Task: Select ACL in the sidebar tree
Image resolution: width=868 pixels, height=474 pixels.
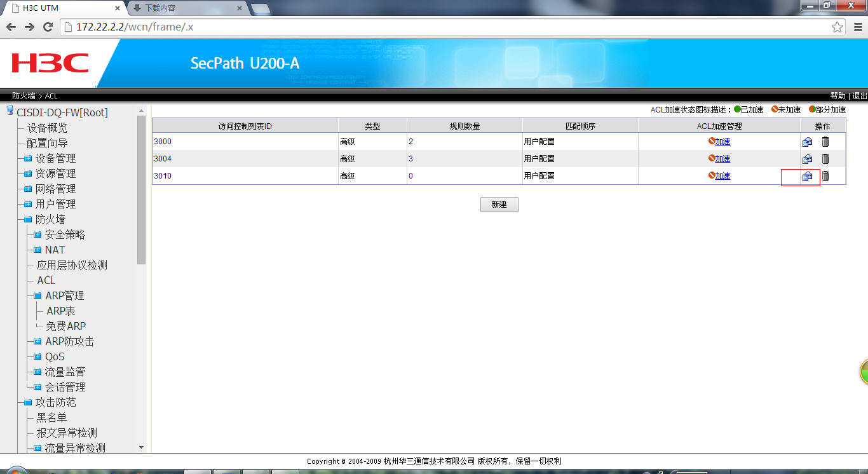Action: pyautogui.click(x=46, y=280)
